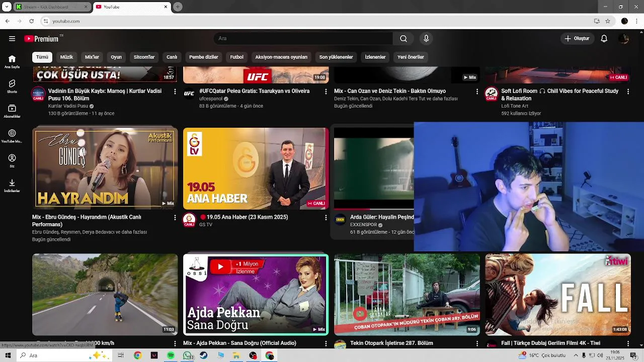Open a new browser tab
Viewport: 644px width, 362px height.
[178, 7]
